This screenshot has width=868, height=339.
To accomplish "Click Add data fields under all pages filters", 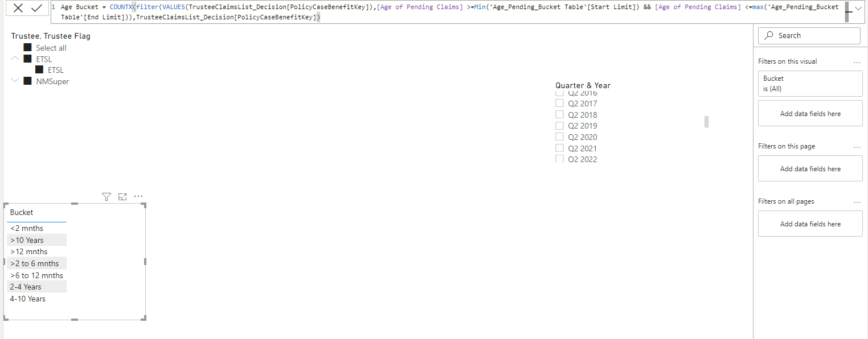I will (x=810, y=224).
